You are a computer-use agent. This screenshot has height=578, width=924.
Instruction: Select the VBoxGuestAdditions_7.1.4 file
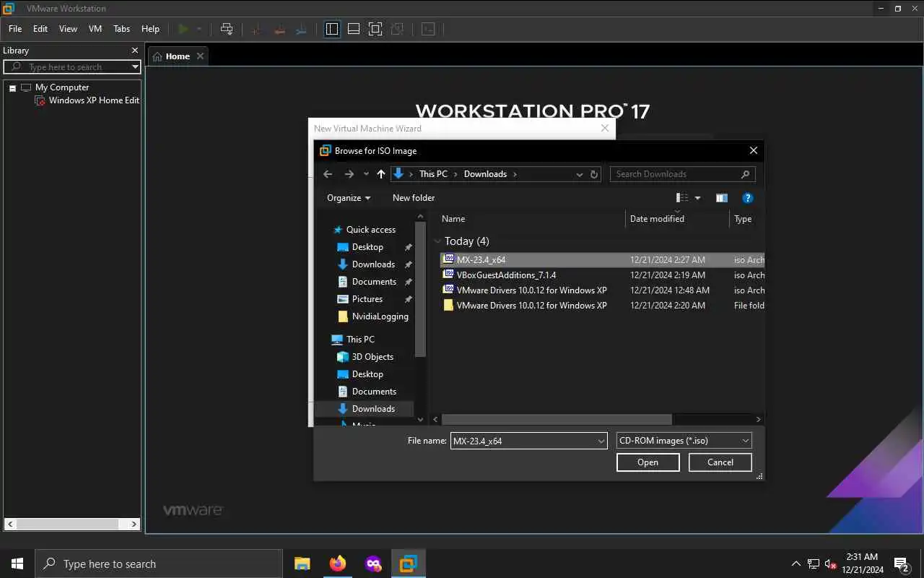[506, 275]
